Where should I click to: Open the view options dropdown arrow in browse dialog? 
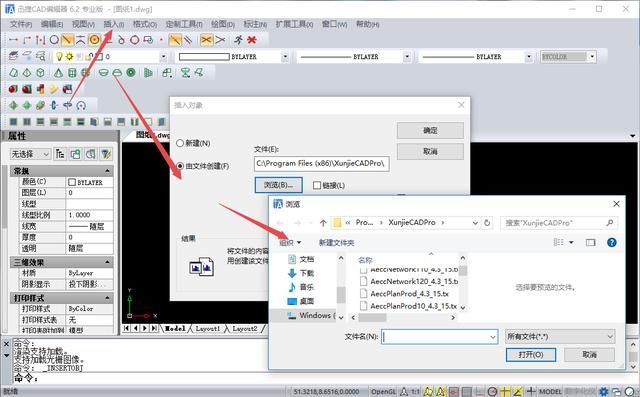tap(571, 242)
